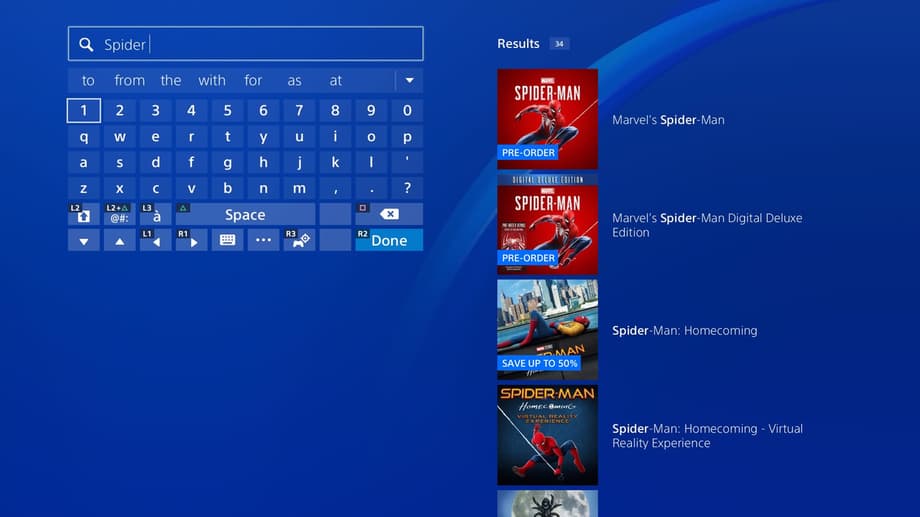Open Spider-Man: Homecoming movie thumbnail
The width and height of the screenshot is (920, 517).
pyautogui.click(x=547, y=330)
